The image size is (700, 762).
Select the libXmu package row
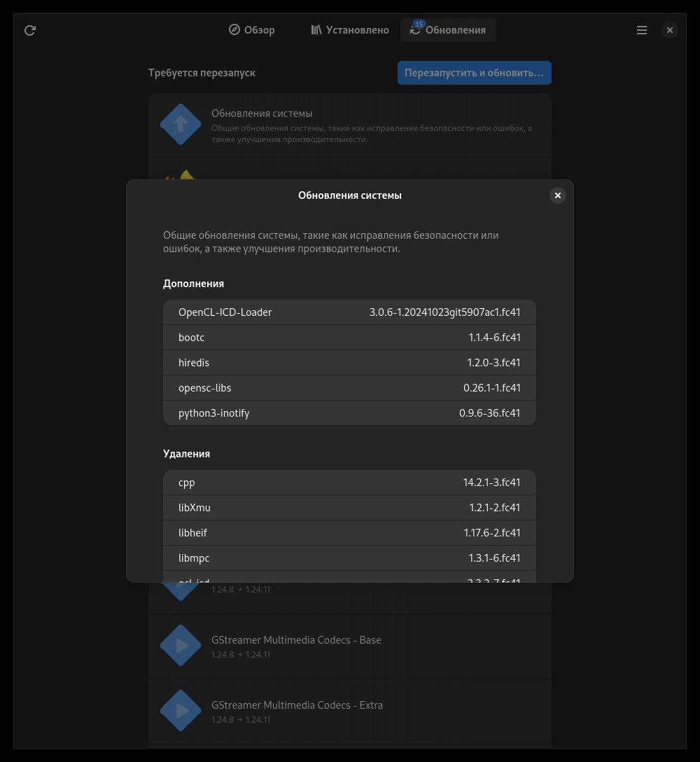pos(349,507)
